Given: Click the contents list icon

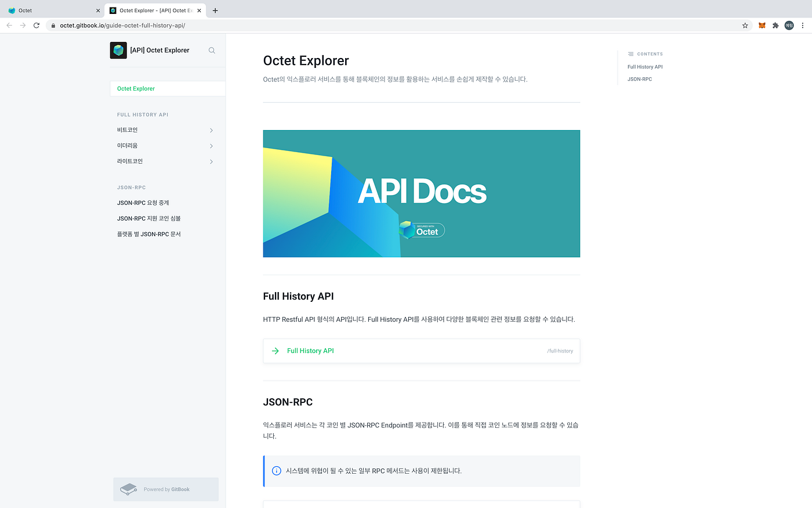Looking at the screenshot, I should click(x=630, y=54).
